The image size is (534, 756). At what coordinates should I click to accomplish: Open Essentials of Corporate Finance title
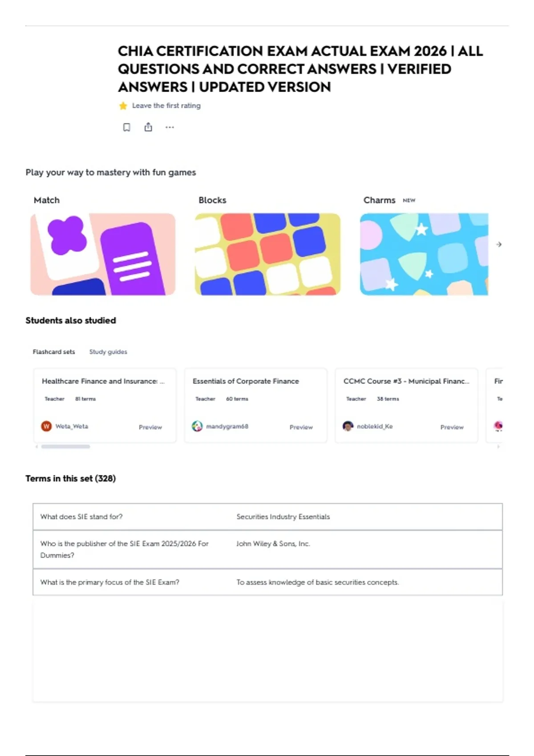[x=246, y=381]
